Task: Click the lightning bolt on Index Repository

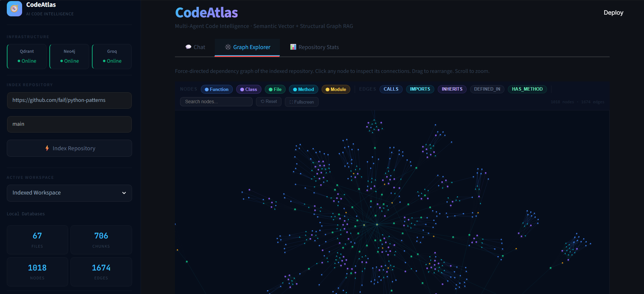Action: point(47,148)
